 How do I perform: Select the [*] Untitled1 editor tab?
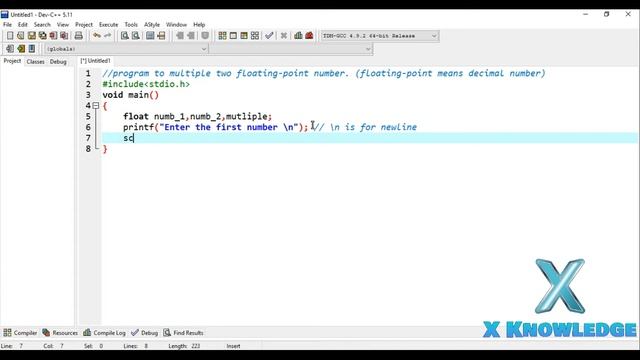coord(96,61)
